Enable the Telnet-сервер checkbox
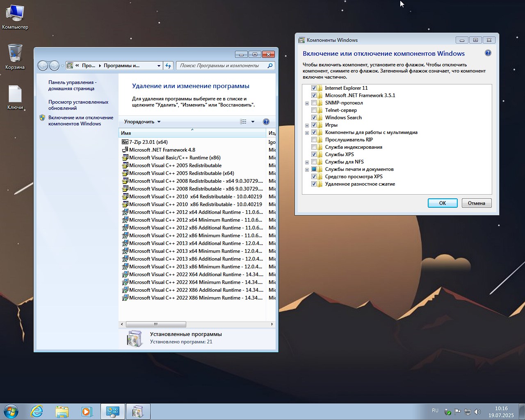 [314, 110]
